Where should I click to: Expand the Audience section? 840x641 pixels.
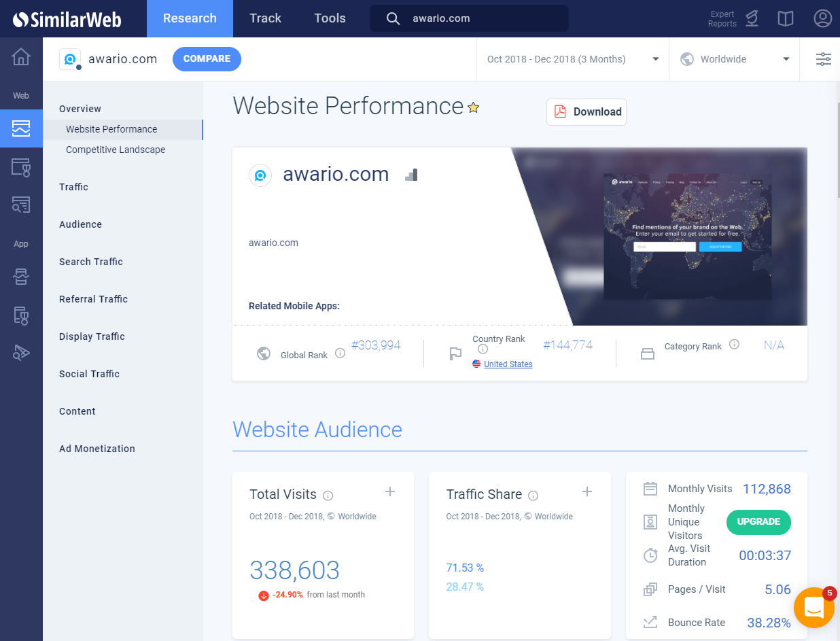(80, 224)
